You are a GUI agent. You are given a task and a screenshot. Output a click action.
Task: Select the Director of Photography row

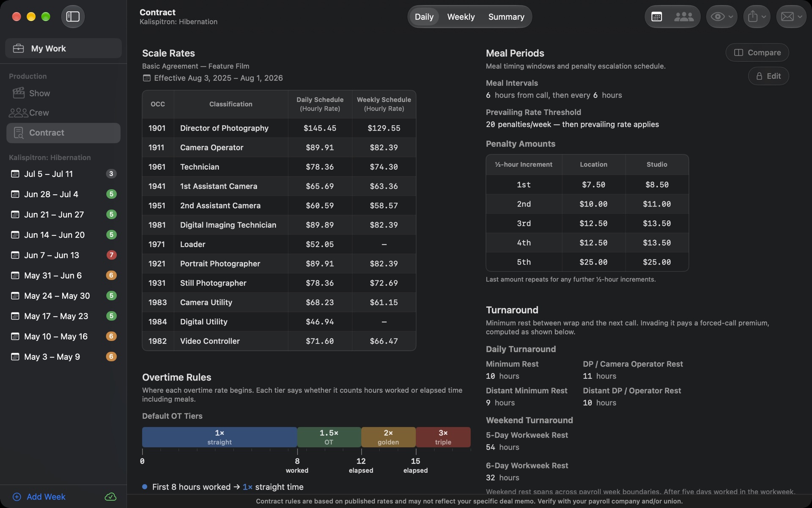click(x=279, y=128)
